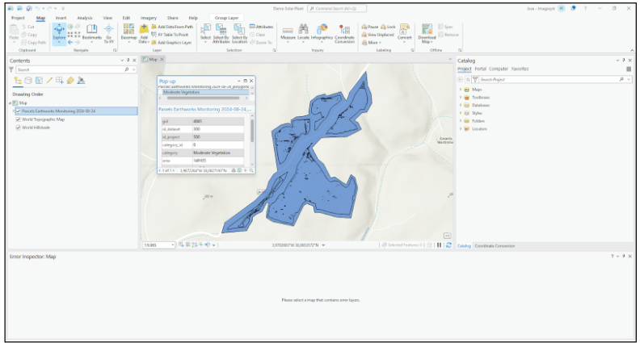
Task: Expand the Locators catalog item
Action: [461, 129]
